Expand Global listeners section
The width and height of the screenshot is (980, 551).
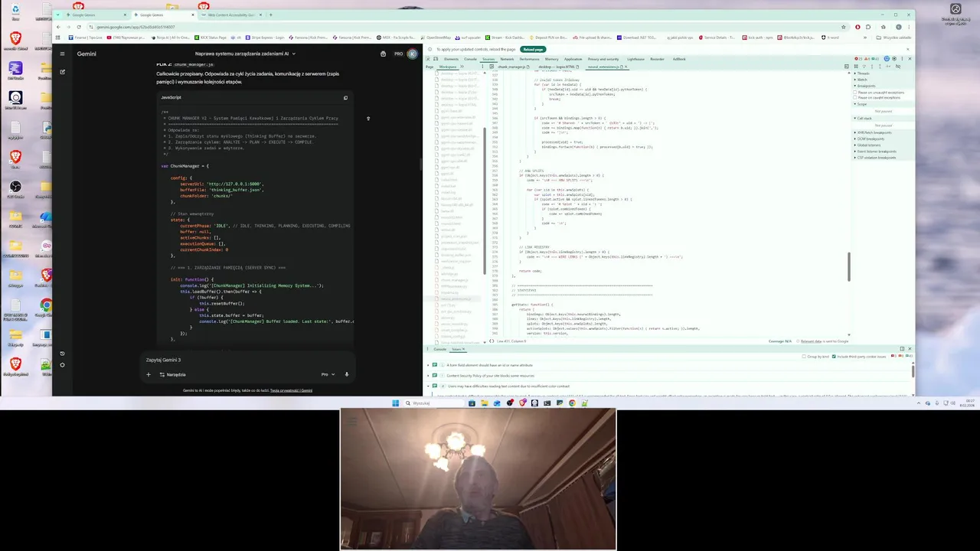(868, 145)
